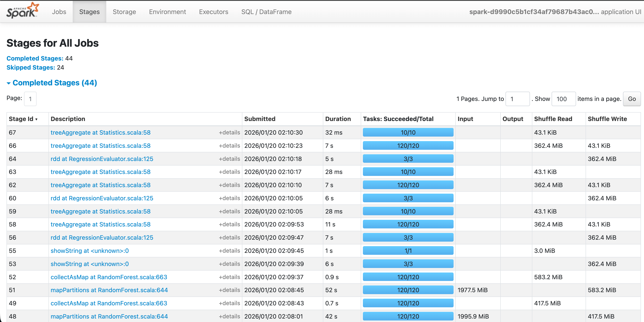Click the items per page field
Image resolution: width=644 pixels, height=322 pixels.
(563, 99)
